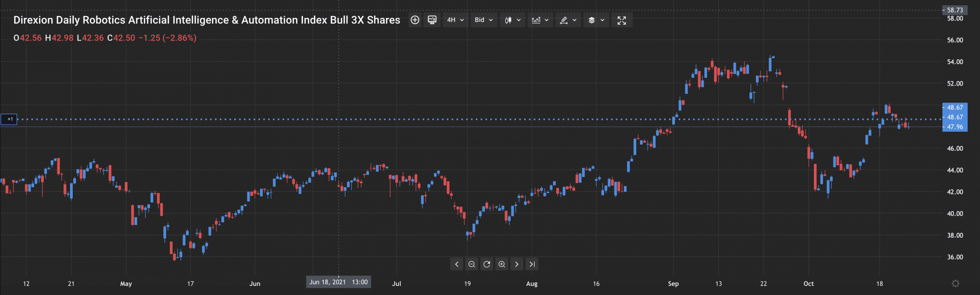Click the O42.56 open value
Viewport: 980px width, 295px height.
(27, 38)
